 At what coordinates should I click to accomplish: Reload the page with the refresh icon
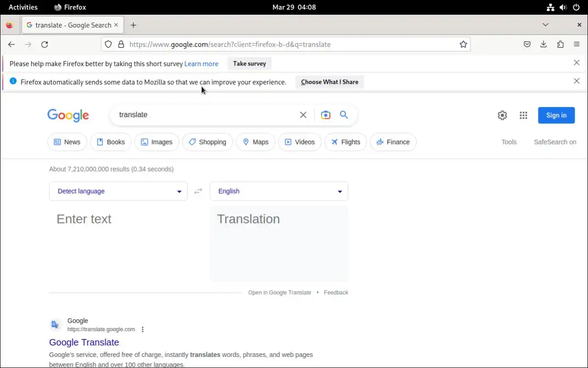click(x=45, y=44)
